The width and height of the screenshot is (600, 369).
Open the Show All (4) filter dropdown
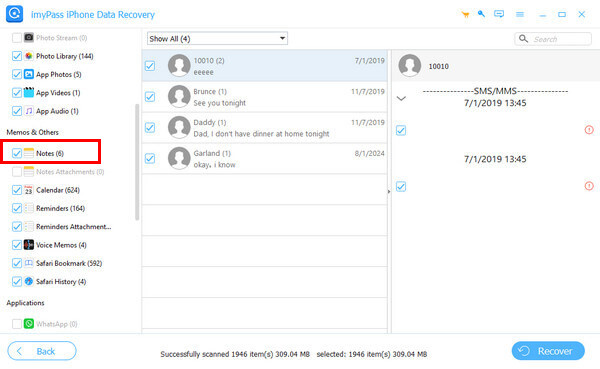217,39
